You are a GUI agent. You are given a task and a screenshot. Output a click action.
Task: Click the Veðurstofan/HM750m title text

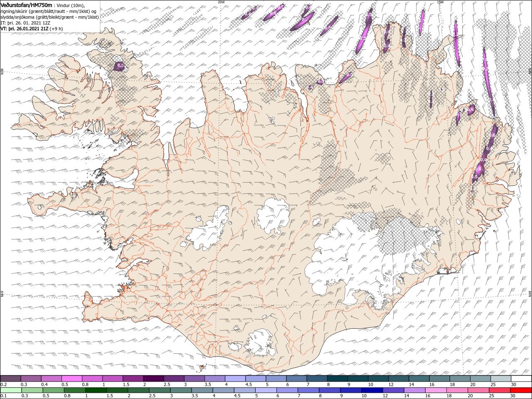[26, 5]
